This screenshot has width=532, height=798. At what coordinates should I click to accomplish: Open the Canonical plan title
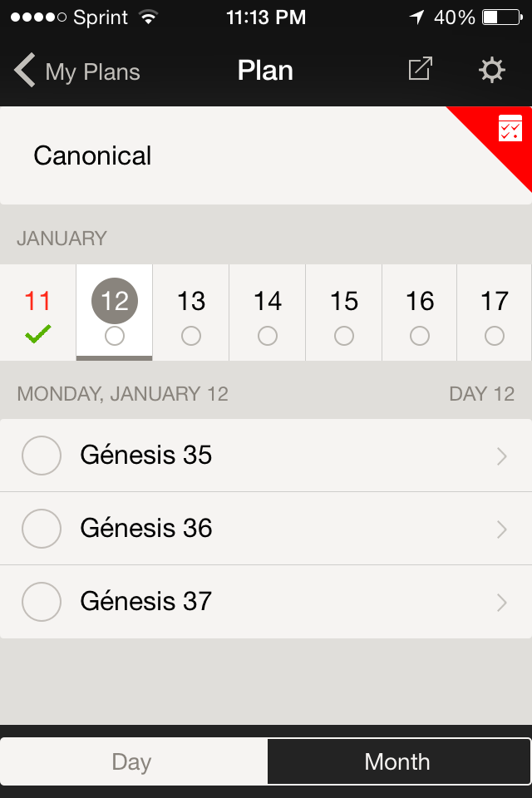[93, 155]
